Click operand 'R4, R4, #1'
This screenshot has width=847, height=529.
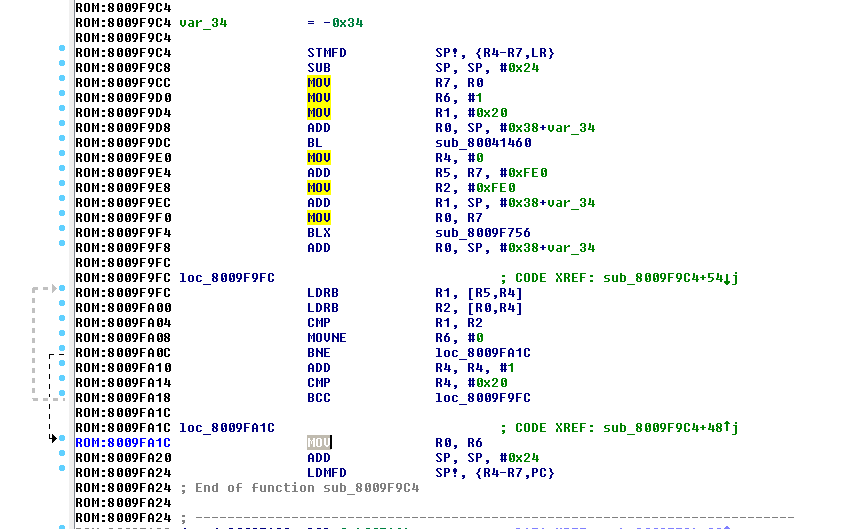(x=475, y=368)
